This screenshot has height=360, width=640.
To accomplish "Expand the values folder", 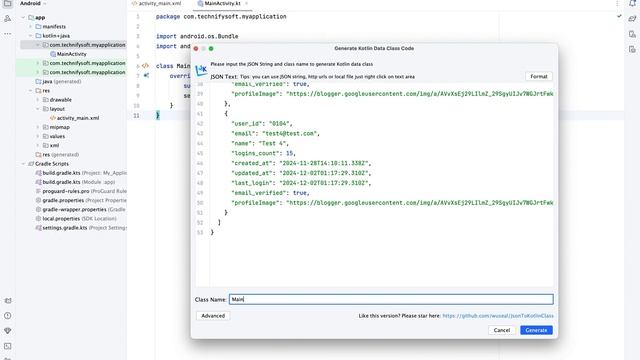I will [x=38, y=136].
